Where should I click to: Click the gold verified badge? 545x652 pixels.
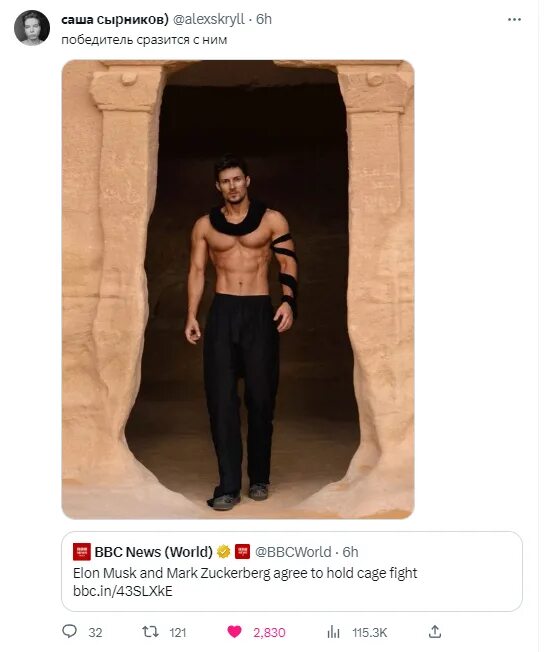(224, 552)
